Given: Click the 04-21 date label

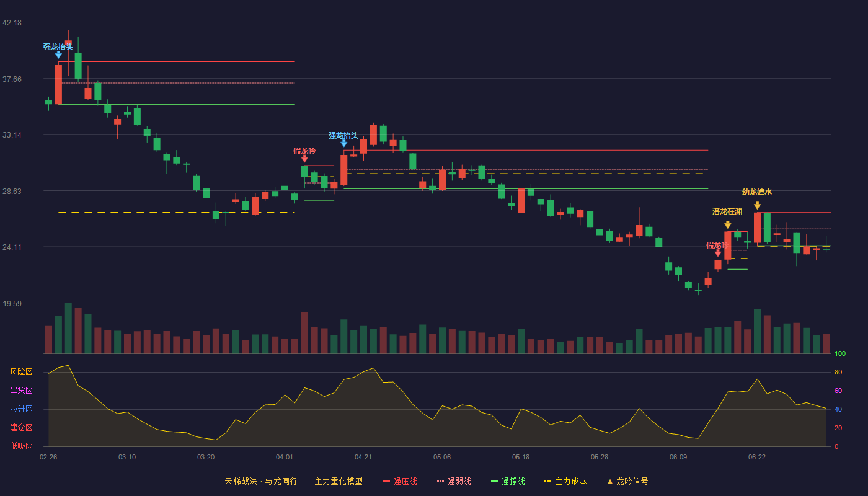Looking at the screenshot, I should 363,457.
